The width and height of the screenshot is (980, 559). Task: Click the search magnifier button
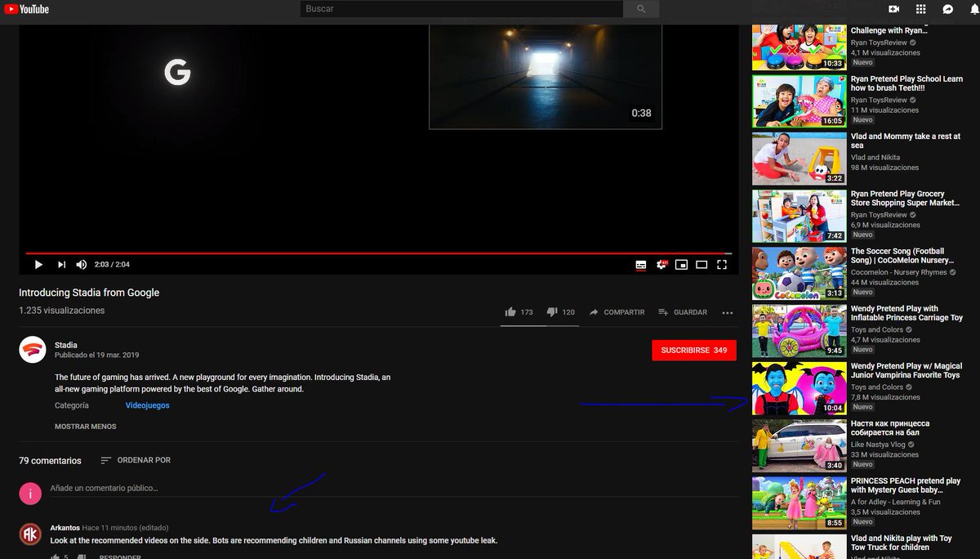point(641,9)
